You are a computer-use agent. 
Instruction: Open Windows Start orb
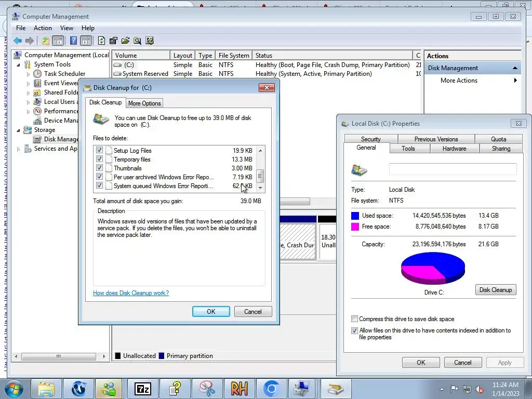pyautogui.click(x=14, y=389)
